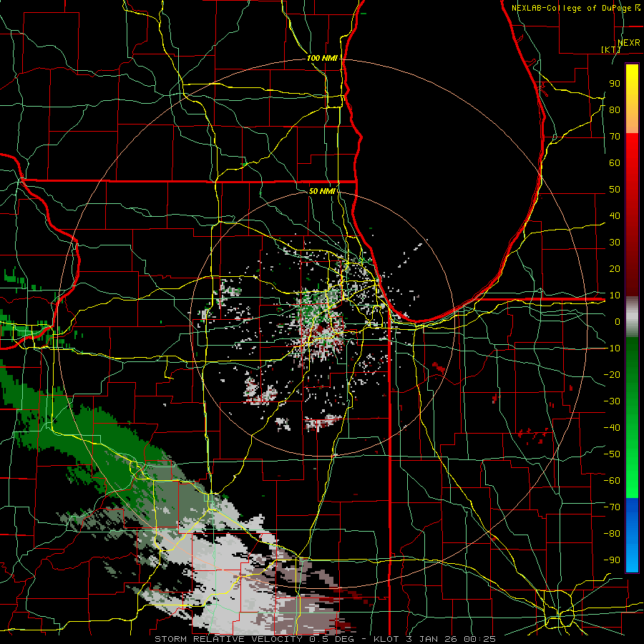Click the "-40" scale value

(x=612, y=428)
